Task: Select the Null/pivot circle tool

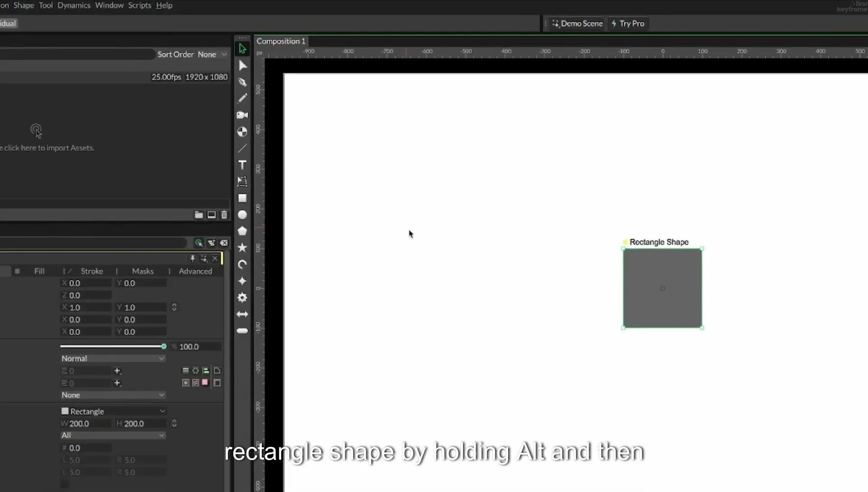Action: click(242, 132)
